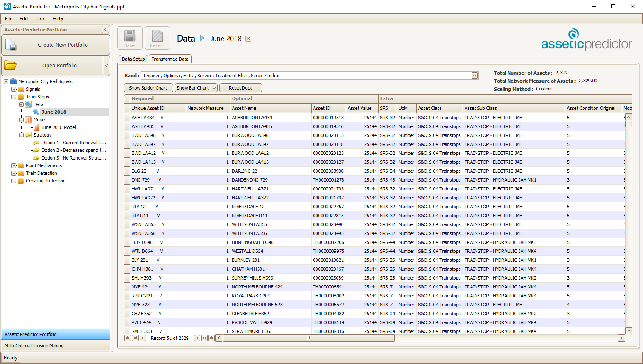
Task: Click the Strategy coins icon in the tree
Action: 29,134
